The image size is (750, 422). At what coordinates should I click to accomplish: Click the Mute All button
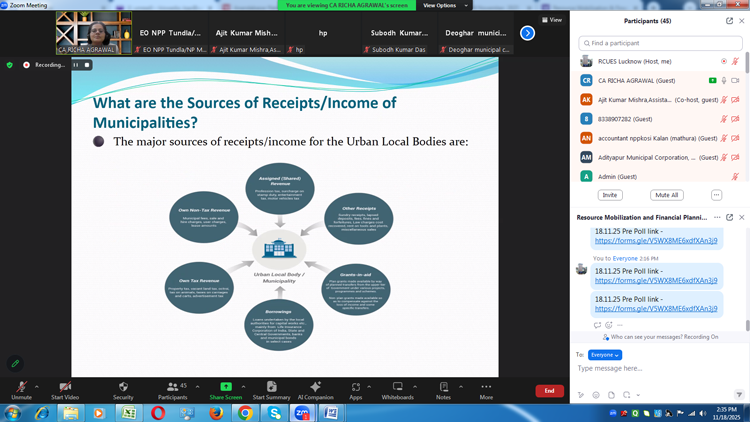(666, 195)
